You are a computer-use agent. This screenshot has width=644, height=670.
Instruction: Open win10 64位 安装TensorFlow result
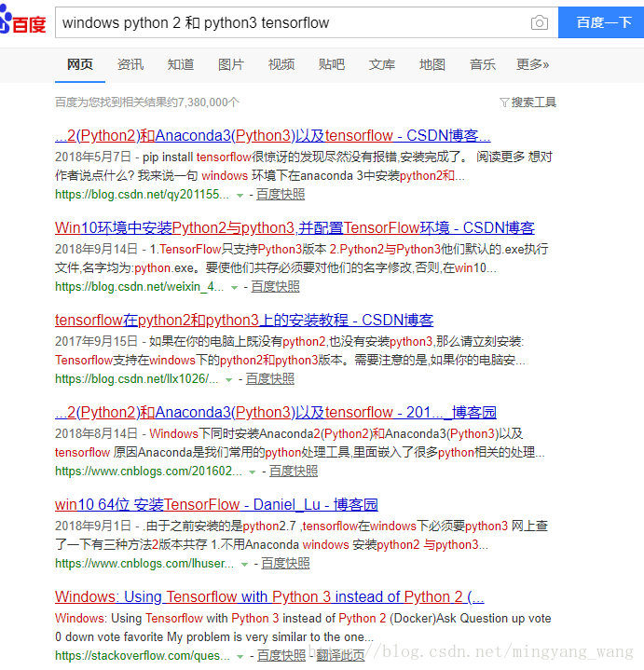216,505
